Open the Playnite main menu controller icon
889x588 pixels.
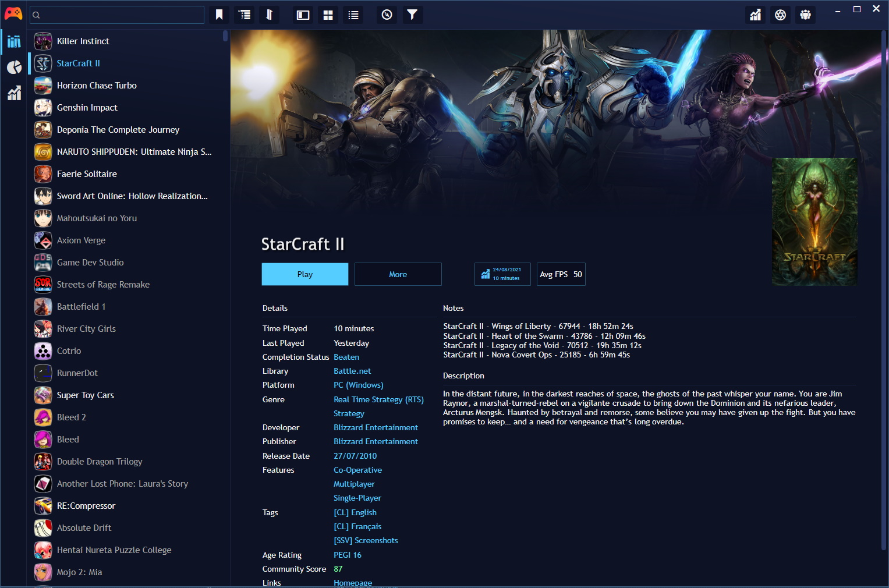[x=13, y=14]
